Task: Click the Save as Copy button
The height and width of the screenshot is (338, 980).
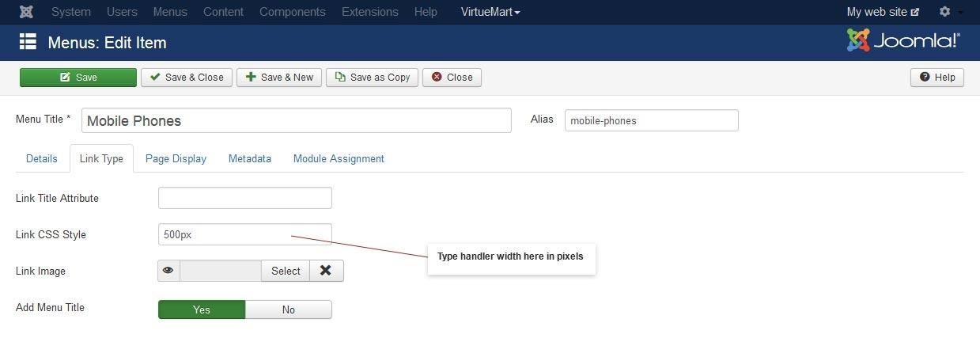Action: click(x=372, y=78)
